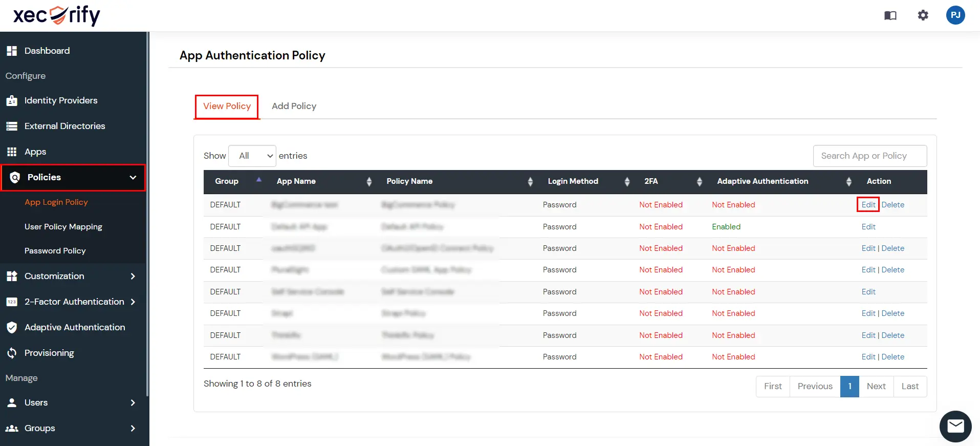
Task: Edit the fifth row policy
Action: coord(868,291)
